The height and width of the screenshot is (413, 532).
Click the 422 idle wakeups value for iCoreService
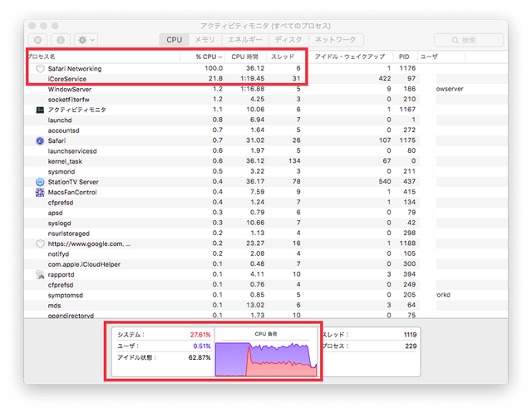[x=385, y=78]
